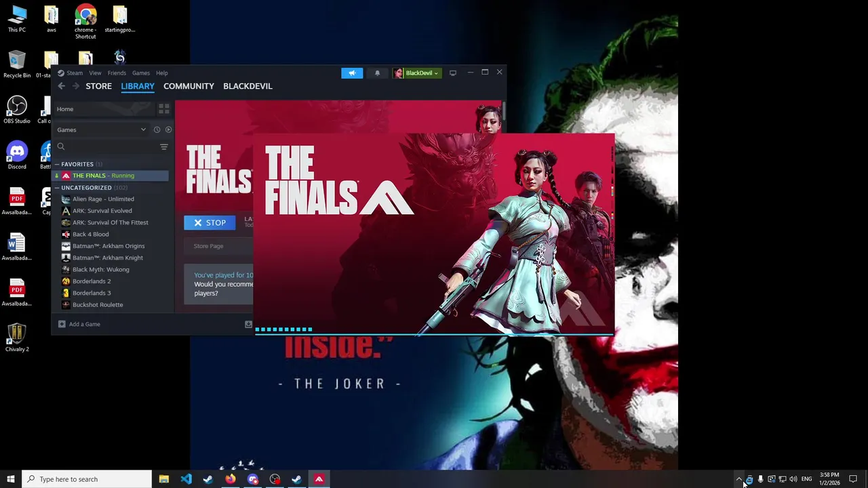Viewport: 868px width, 488px height.
Task: Switch library to grid collections view
Action: (x=163, y=108)
